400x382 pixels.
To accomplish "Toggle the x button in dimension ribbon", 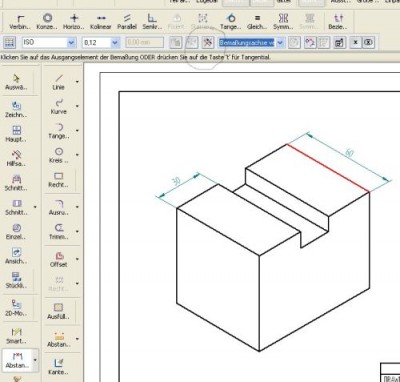I will coord(356,42).
